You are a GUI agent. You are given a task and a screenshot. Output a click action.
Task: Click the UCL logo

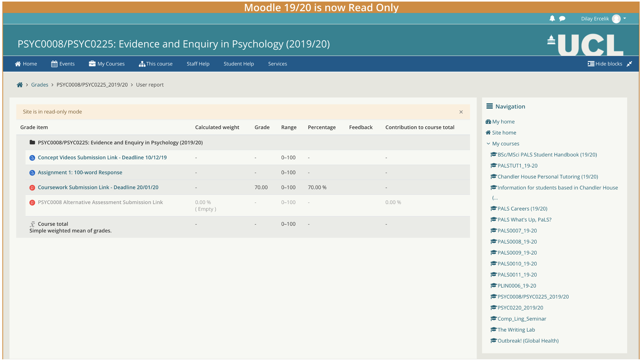pos(585,44)
